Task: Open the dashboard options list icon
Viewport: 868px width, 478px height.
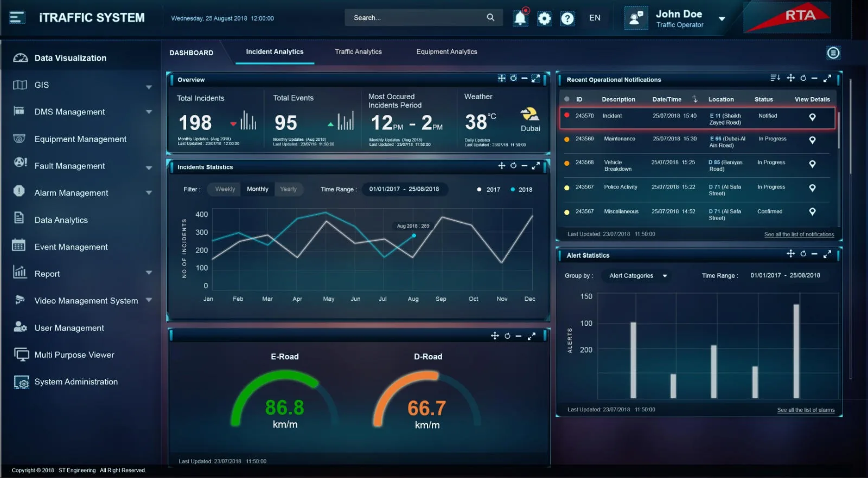Action: coord(833,53)
